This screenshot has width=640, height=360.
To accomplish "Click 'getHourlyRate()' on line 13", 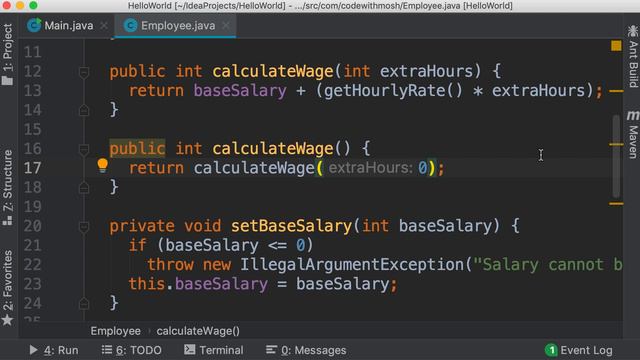I will [393, 90].
